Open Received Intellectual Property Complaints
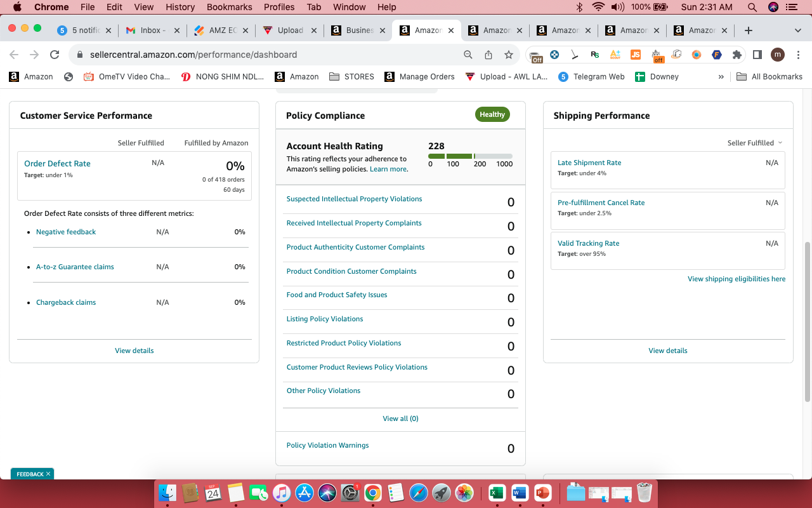This screenshot has height=508, width=812. (354, 223)
